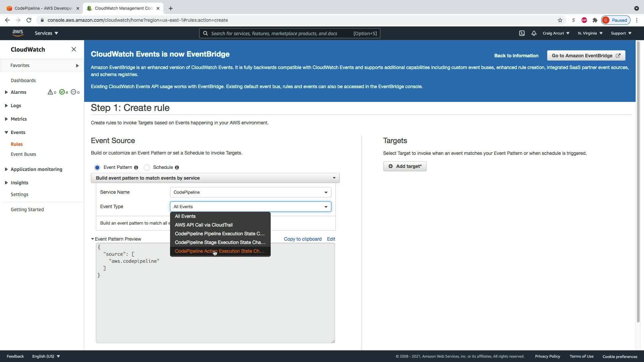Click Event Pattern info icon
Viewport: 644px width, 362px height.
[136, 168]
